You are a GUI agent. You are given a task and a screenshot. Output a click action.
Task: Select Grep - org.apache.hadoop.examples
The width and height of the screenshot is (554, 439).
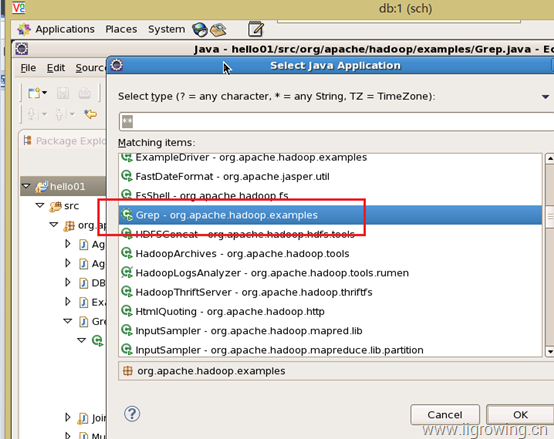coord(330,215)
